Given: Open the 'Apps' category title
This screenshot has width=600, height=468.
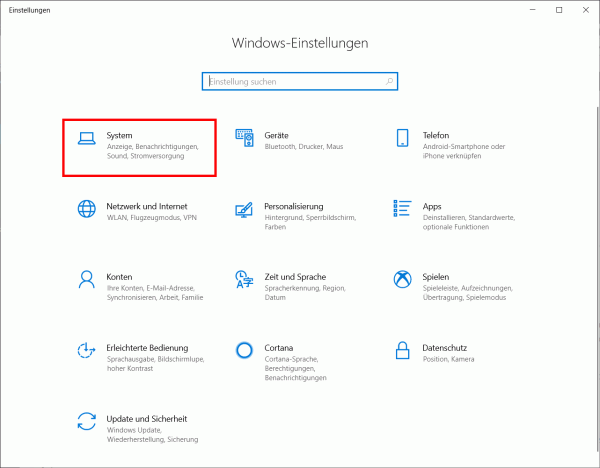Looking at the screenshot, I should 432,207.
